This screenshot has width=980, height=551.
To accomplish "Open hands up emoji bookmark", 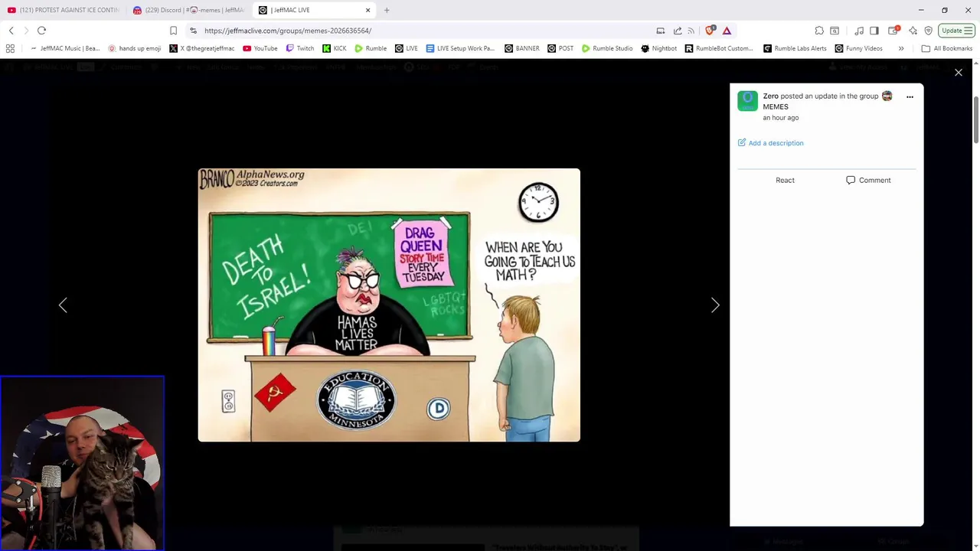I will point(135,48).
